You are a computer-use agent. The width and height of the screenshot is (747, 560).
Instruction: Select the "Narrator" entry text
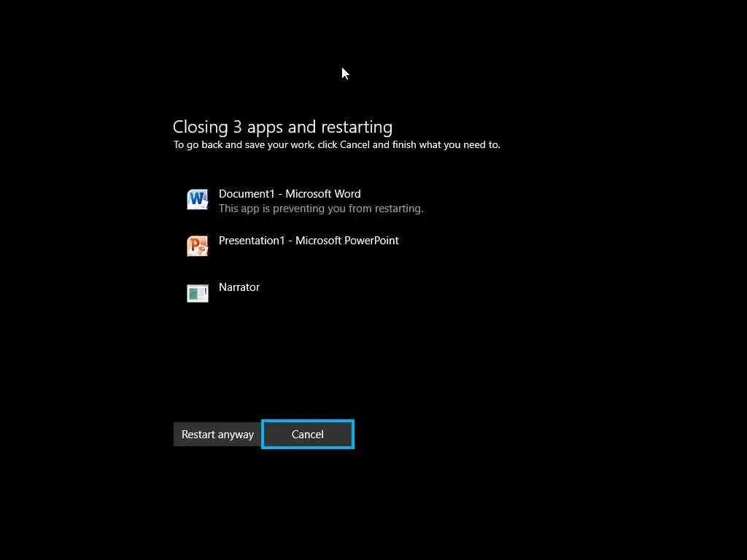pos(239,287)
